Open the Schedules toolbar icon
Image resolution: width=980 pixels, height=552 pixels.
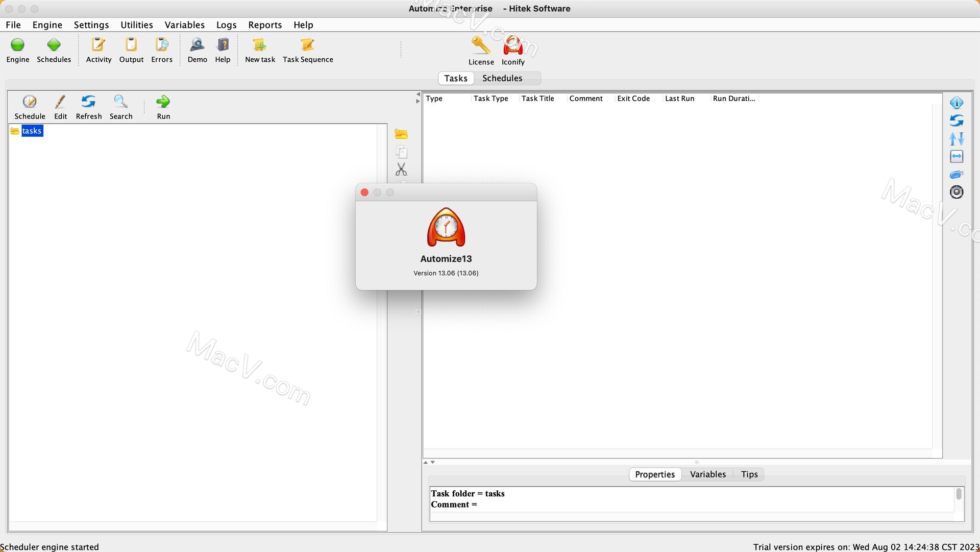[54, 50]
